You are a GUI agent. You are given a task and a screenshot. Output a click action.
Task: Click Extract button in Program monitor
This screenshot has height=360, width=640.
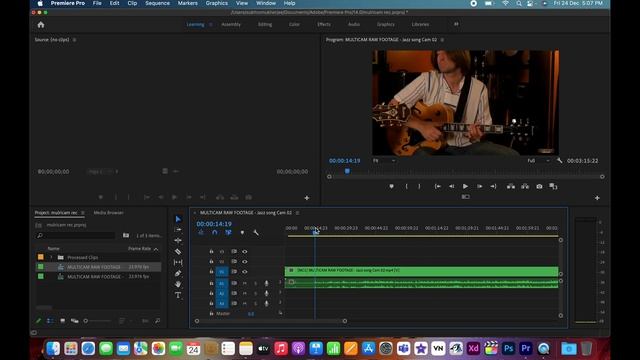[x=525, y=186]
